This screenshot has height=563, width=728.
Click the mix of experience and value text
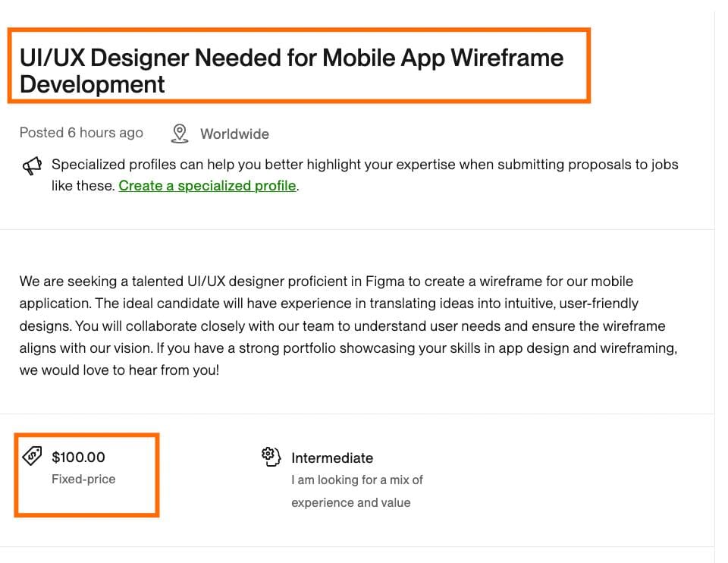tap(356, 491)
